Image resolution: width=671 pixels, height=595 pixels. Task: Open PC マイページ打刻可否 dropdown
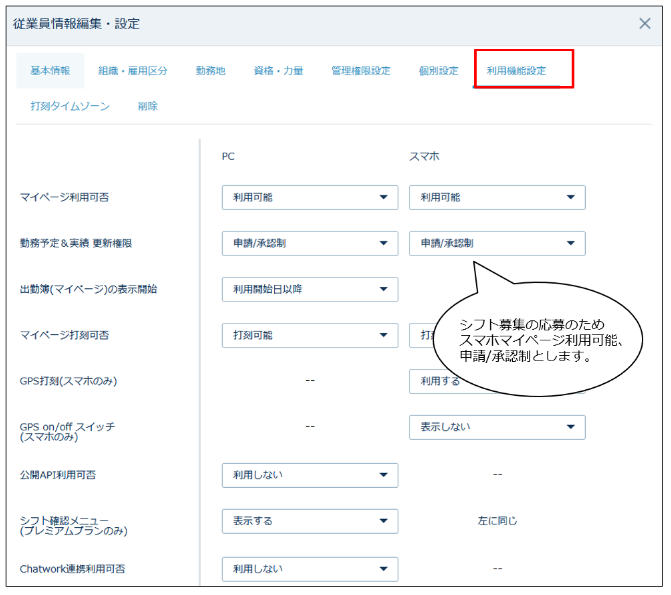click(309, 335)
